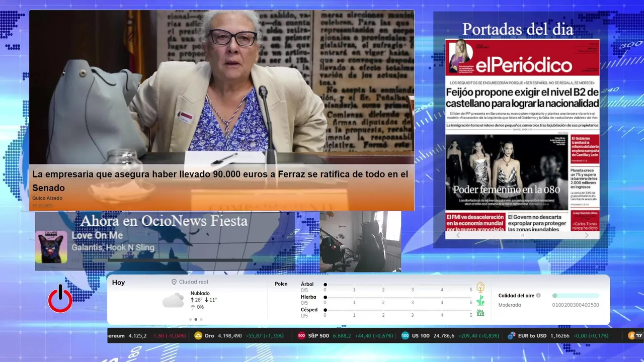
Task: Click the Oro price 4.198,490
Action: click(x=230, y=336)
